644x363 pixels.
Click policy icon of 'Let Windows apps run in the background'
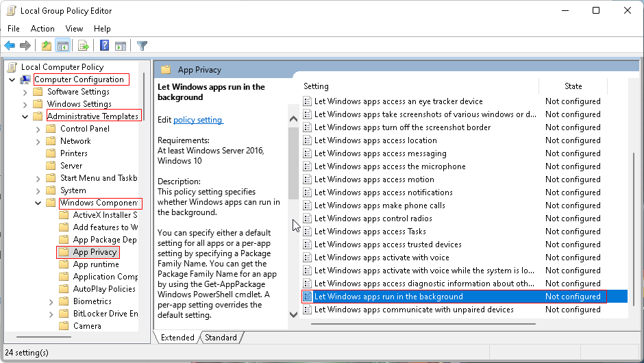click(307, 297)
